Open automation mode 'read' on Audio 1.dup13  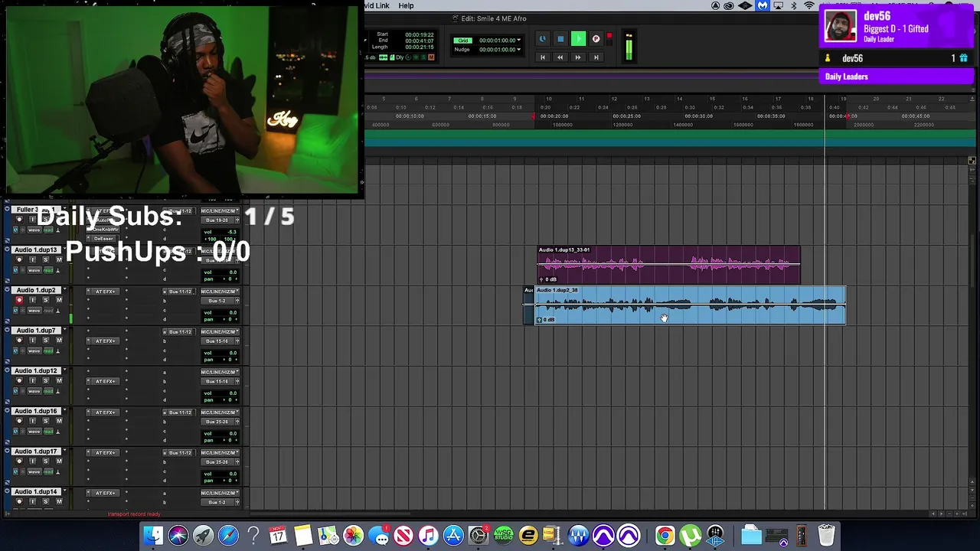pos(49,270)
